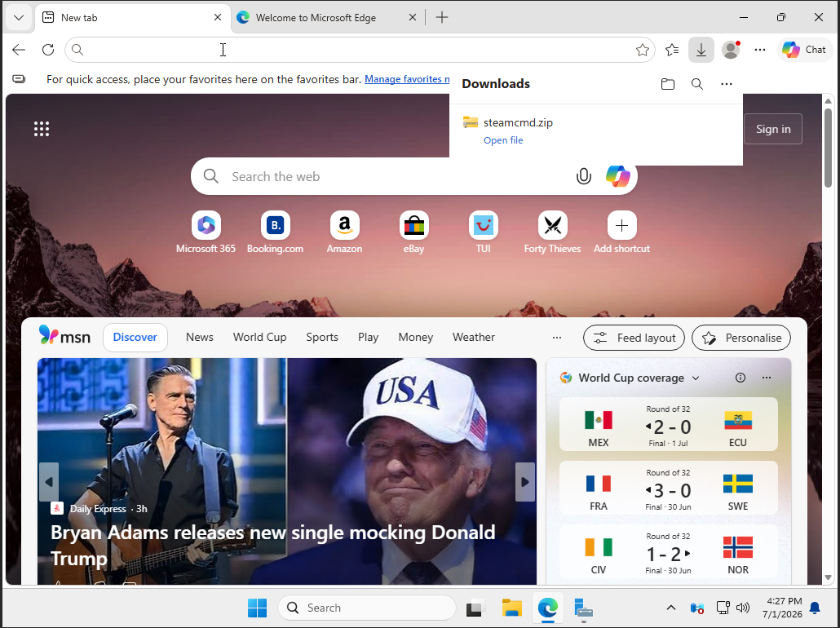Search downloads with magnifier icon
Screen dimensions: 840x628
click(x=697, y=83)
